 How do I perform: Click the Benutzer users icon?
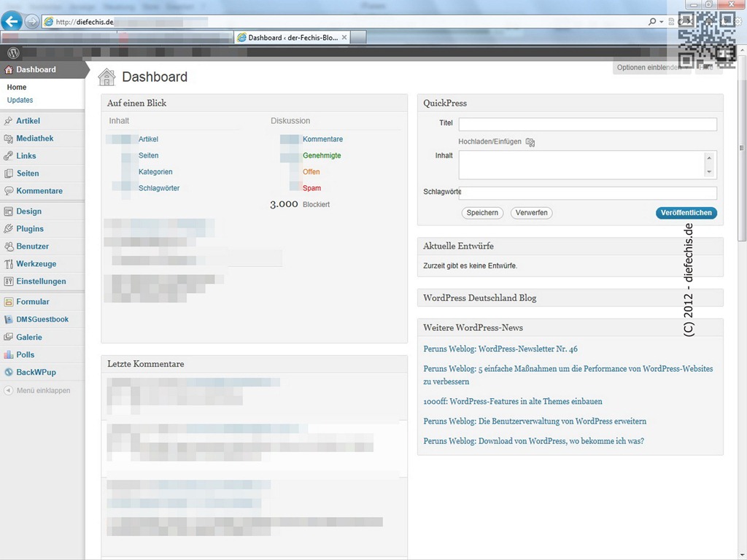[8, 246]
